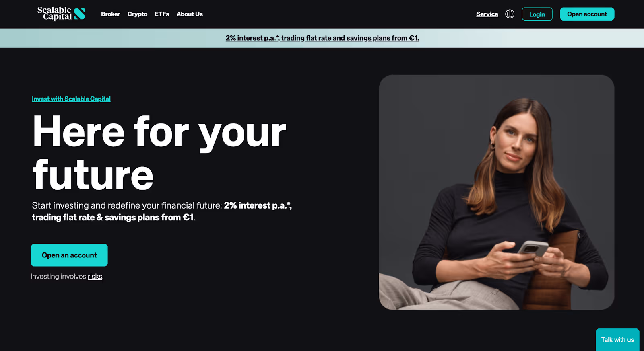Open the risks link
The width and height of the screenshot is (644, 351).
(x=95, y=277)
